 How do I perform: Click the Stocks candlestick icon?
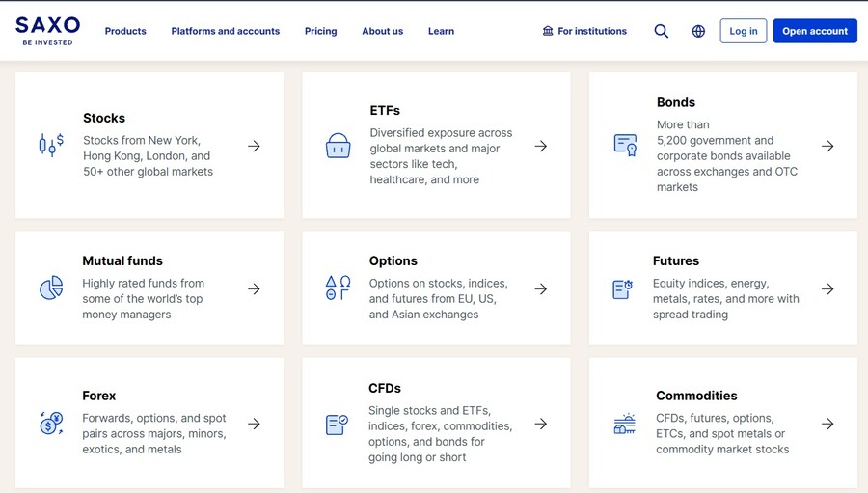click(51, 146)
